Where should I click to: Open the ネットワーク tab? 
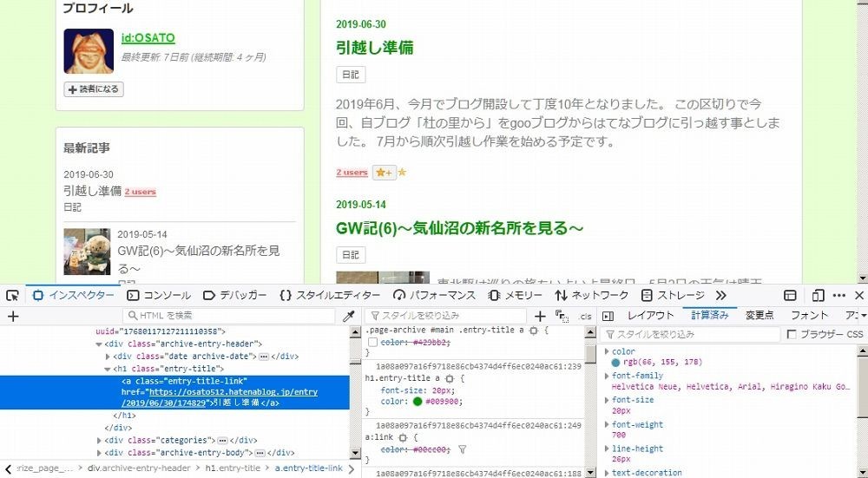point(592,296)
